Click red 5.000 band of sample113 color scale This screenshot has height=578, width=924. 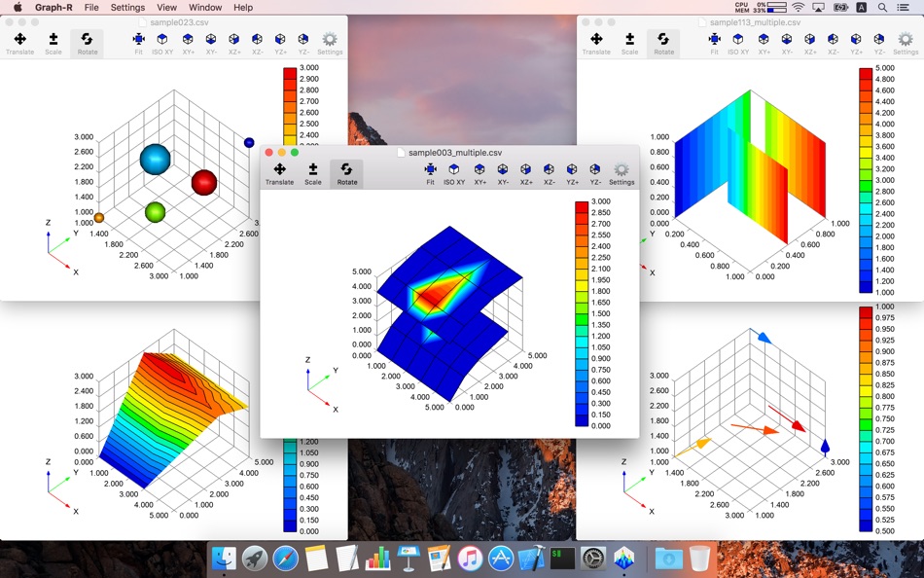[865, 73]
